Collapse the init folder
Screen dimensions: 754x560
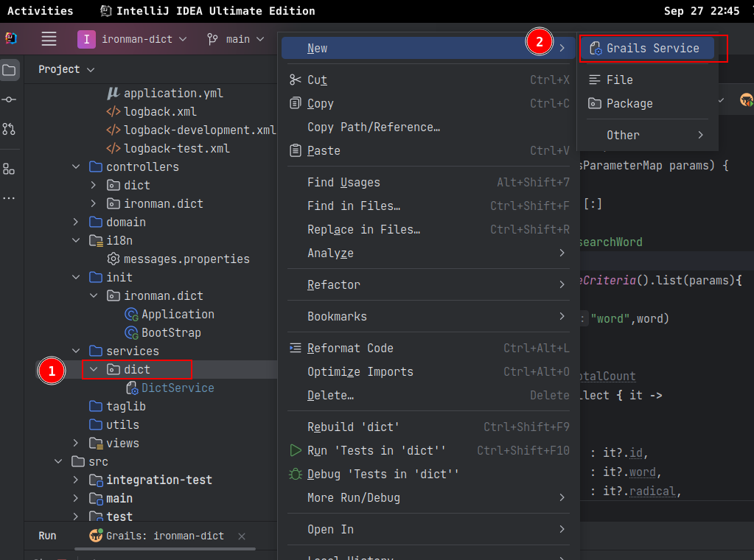click(x=76, y=277)
